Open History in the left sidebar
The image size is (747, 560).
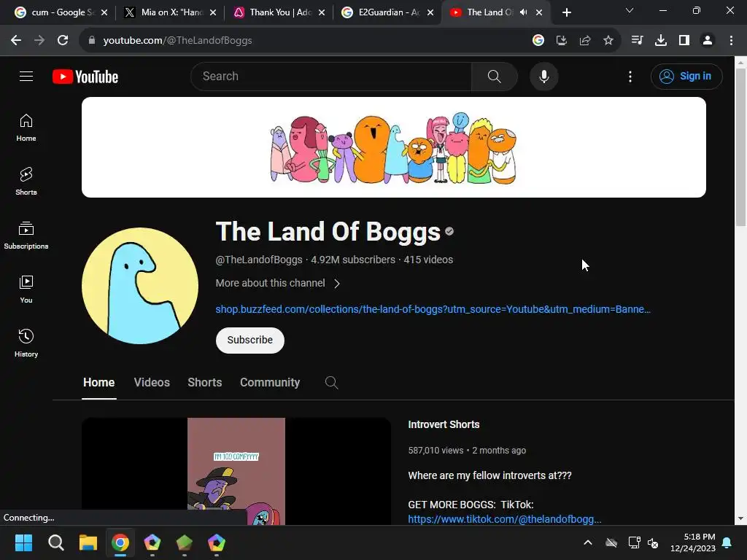click(26, 343)
